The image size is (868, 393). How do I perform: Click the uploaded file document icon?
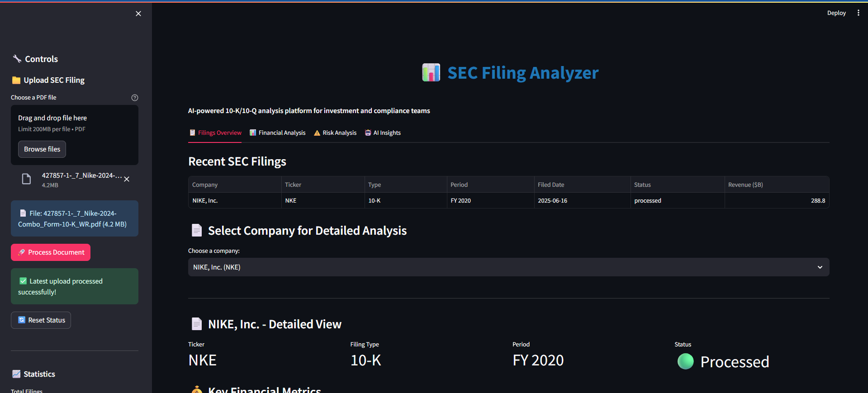pyautogui.click(x=27, y=179)
